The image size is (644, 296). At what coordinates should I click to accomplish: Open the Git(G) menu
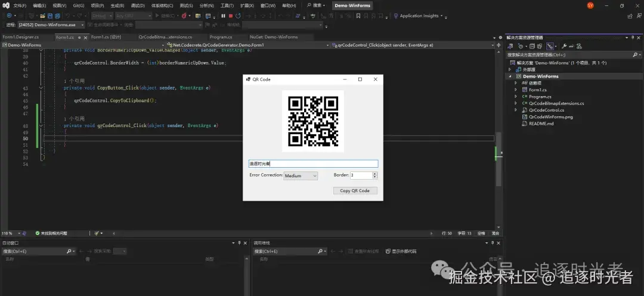(79, 6)
